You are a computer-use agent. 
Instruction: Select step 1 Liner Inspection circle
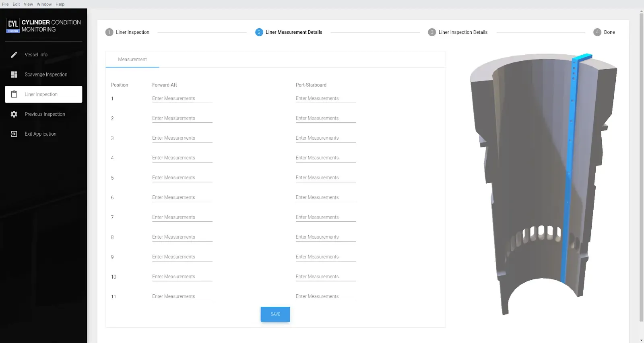(x=109, y=32)
